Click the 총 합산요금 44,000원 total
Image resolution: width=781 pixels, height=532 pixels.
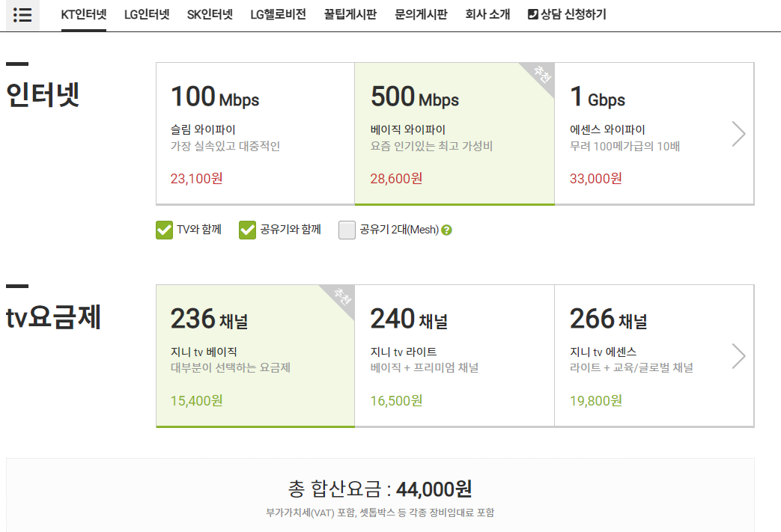click(x=380, y=489)
